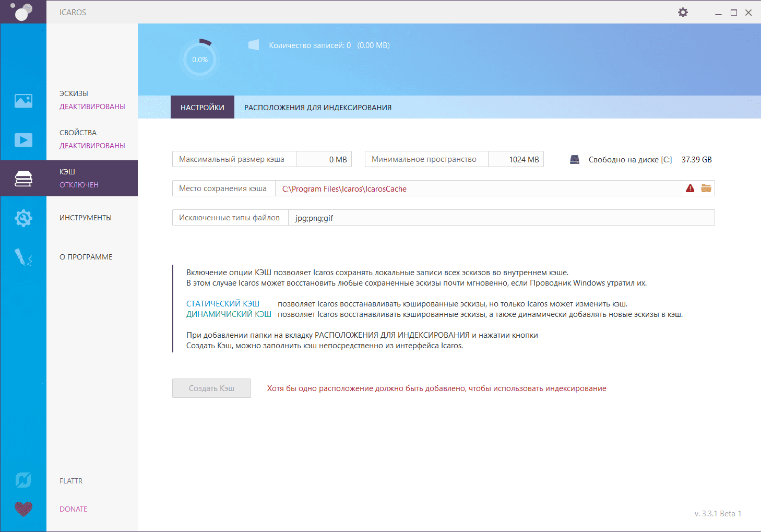Browse cache folder with folder icon
The width and height of the screenshot is (761, 532).
pos(706,188)
